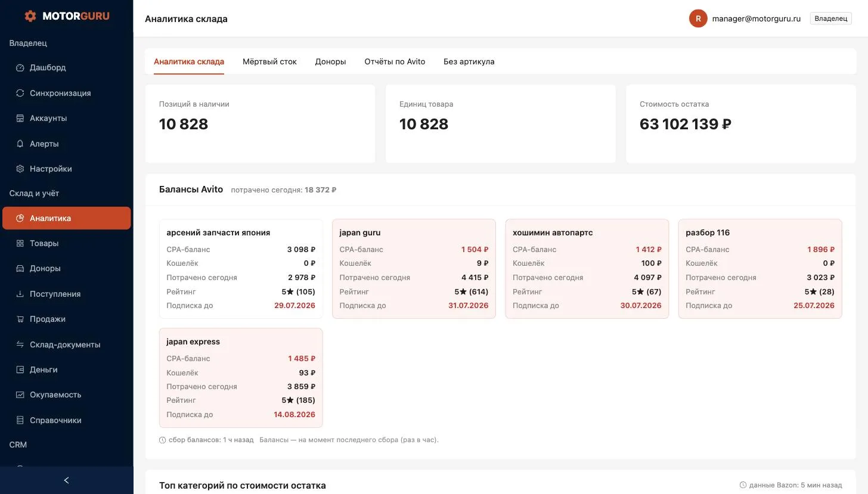This screenshot has width=868, height=494.
Task: Click the subscription date 29.07.2026
Action: click(294, 306)
